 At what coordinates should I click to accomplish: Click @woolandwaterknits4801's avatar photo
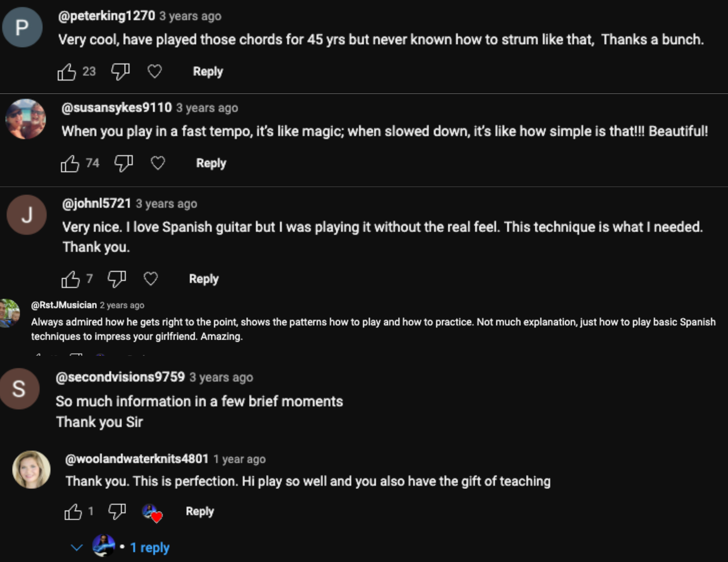31,470
